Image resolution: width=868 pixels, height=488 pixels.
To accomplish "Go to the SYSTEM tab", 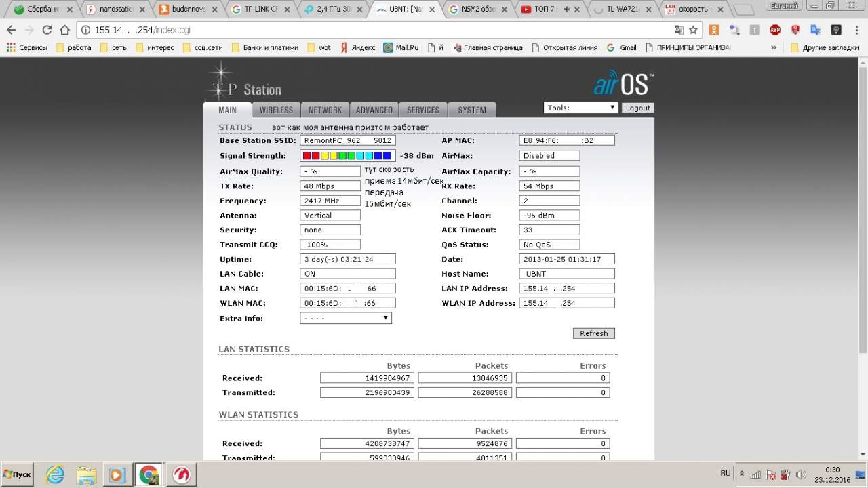I will (x=471, y=110).
